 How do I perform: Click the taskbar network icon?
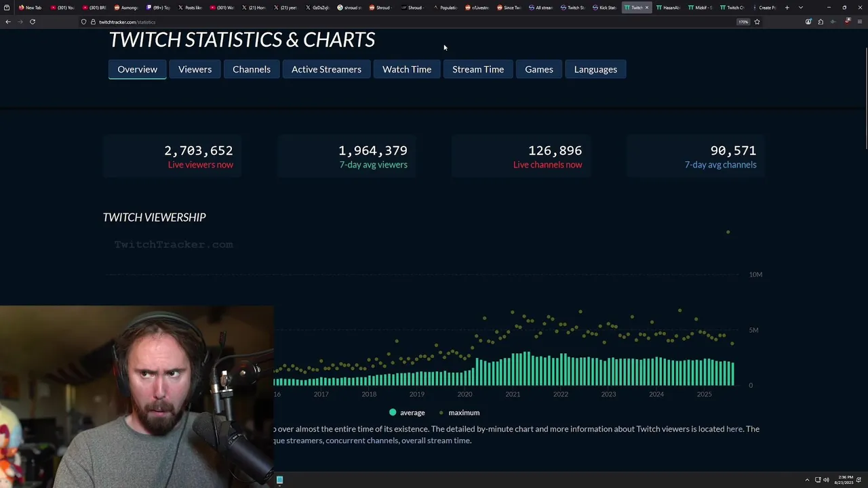pyautogui.click(x=818, y=481)
